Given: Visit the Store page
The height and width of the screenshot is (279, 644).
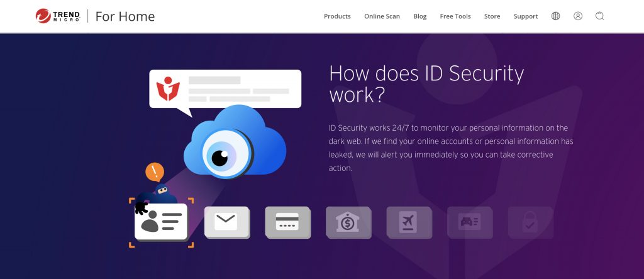Looking at the screenshot, I should 492,16.
